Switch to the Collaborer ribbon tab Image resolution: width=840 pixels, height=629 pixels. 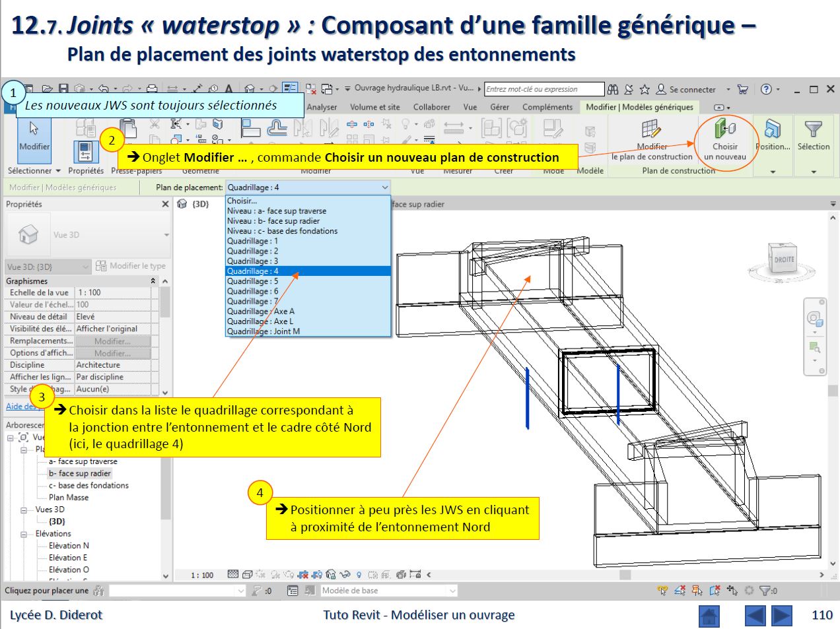pos(431,107)
